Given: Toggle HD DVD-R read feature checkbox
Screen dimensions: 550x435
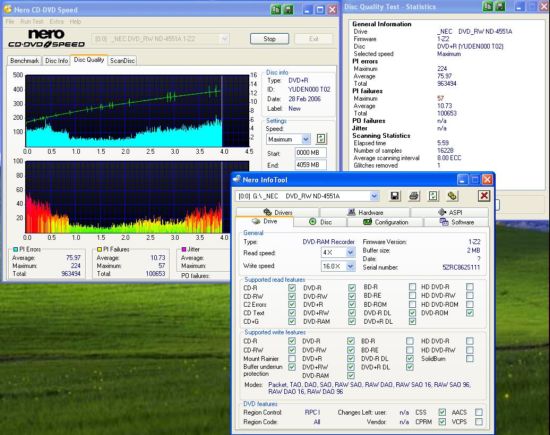Looking at the screenshot, I should click(x=470, y=287).
